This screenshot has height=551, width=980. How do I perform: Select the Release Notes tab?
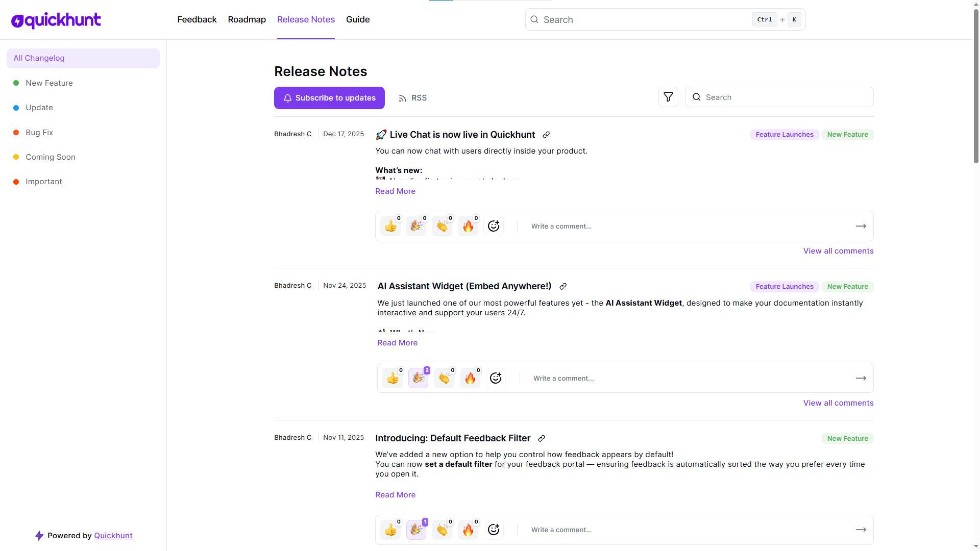coord(306,19)
